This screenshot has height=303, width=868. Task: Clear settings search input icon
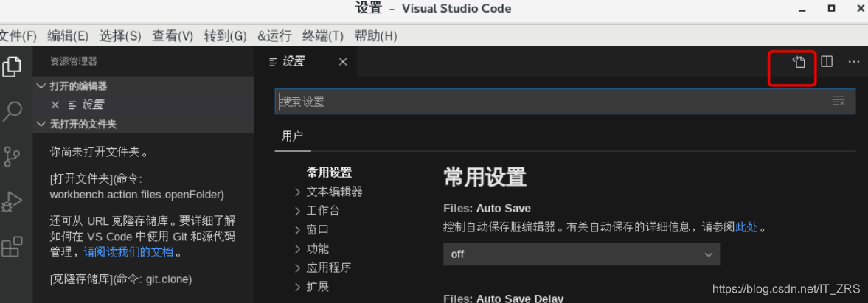(838, 101)
